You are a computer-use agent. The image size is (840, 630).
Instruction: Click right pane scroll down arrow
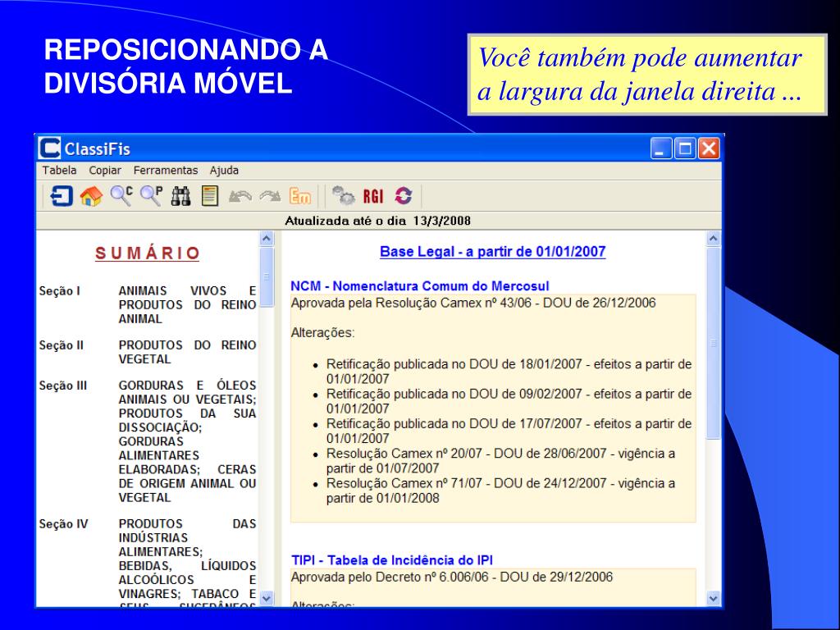coord(713,598)
